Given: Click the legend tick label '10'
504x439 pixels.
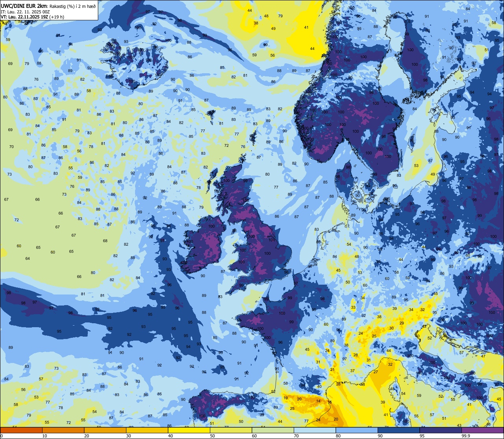Looking at the screenshot, I should [44, 436].
